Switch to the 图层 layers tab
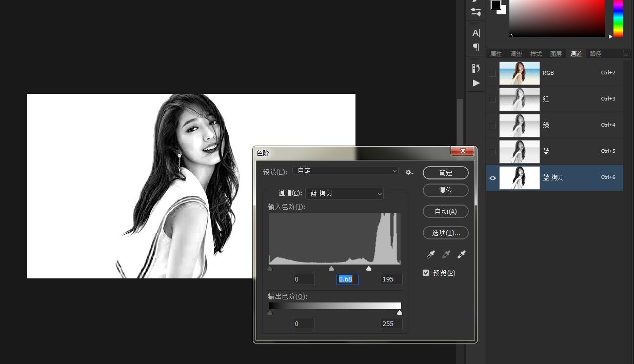This screenshot has width=634, height=364. (x=556, y=54)
